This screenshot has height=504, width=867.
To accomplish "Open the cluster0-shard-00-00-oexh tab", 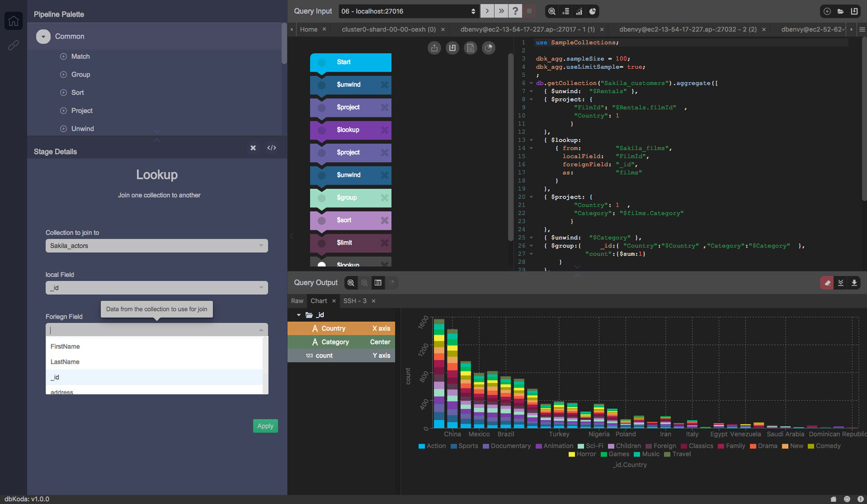I will pos(388,29).
